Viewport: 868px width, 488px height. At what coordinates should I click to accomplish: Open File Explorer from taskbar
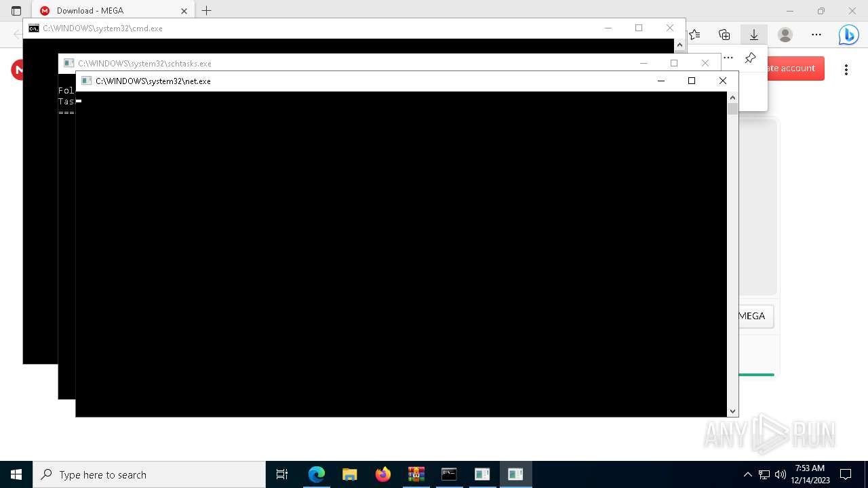click(350, 474)
